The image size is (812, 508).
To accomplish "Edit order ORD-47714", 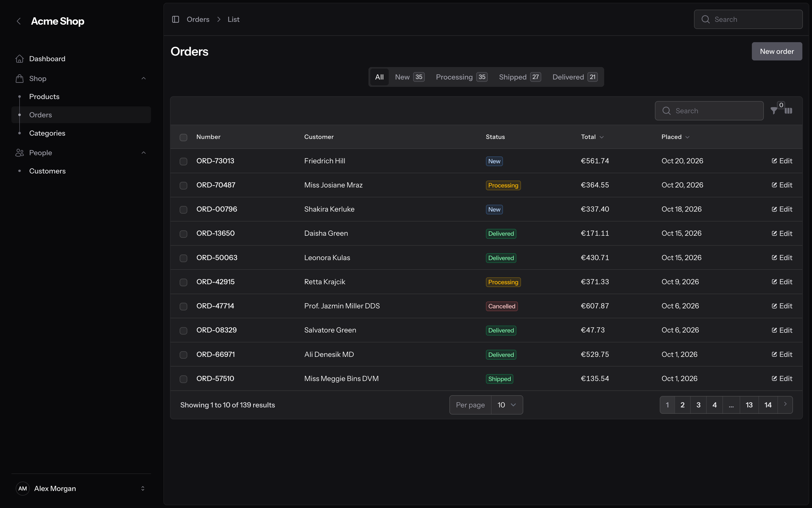I will pos(782,306).
